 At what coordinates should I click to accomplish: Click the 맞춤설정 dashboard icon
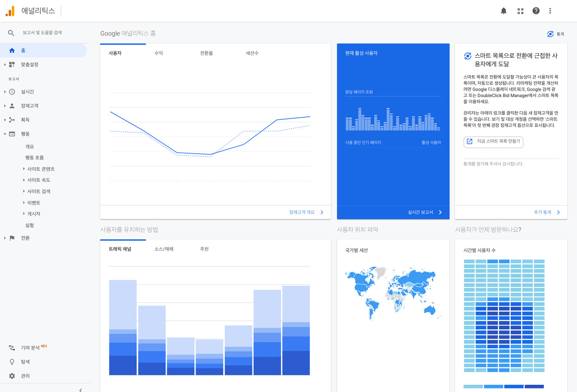12,64
